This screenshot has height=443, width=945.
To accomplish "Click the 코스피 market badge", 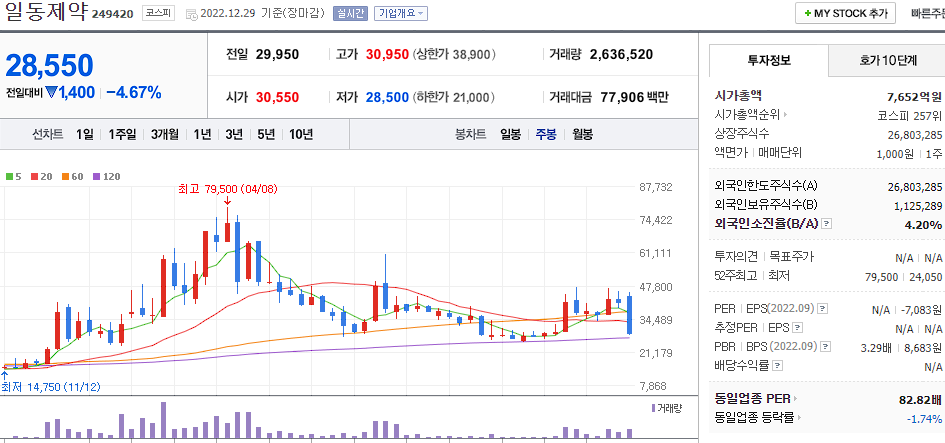I will pos(159,13).
